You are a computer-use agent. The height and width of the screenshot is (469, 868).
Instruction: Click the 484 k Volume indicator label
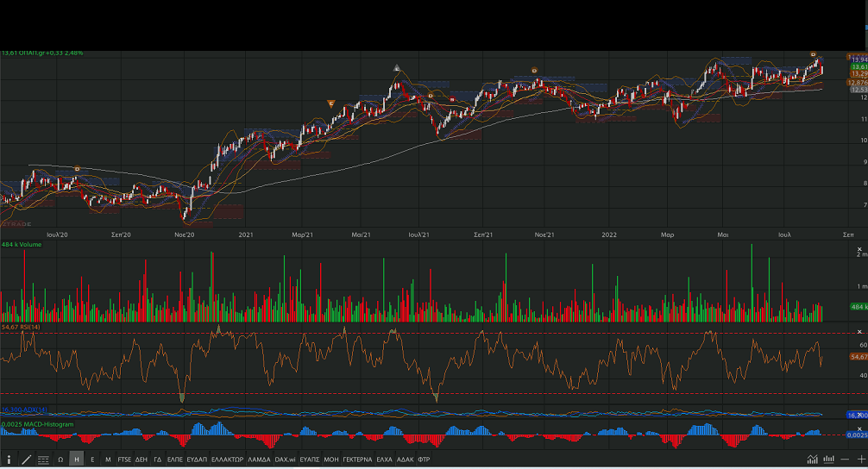pyautogui.click(x=22, y=245)
